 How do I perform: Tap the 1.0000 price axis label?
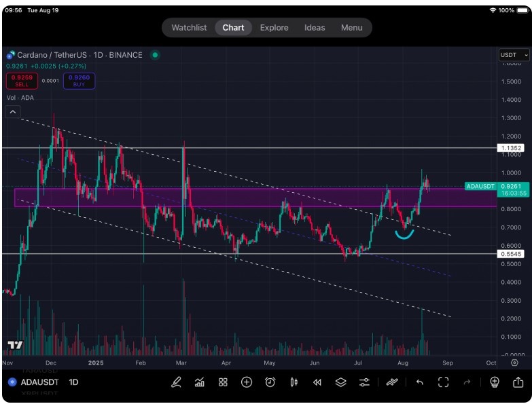pyautogui.click(x=511, y=173)
